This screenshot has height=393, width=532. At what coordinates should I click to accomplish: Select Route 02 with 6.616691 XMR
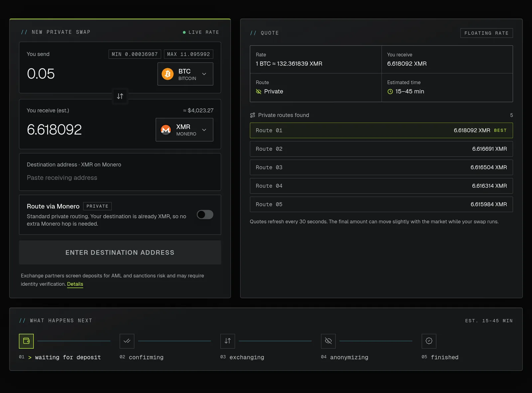pos(381,149)
